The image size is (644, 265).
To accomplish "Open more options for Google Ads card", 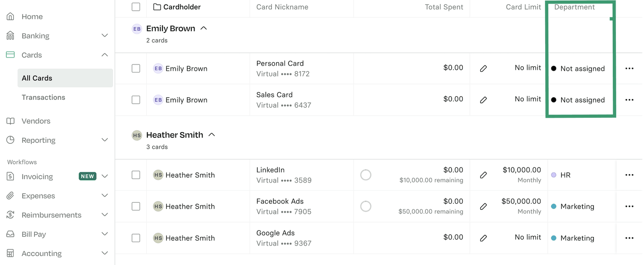I will coord(629,238).
